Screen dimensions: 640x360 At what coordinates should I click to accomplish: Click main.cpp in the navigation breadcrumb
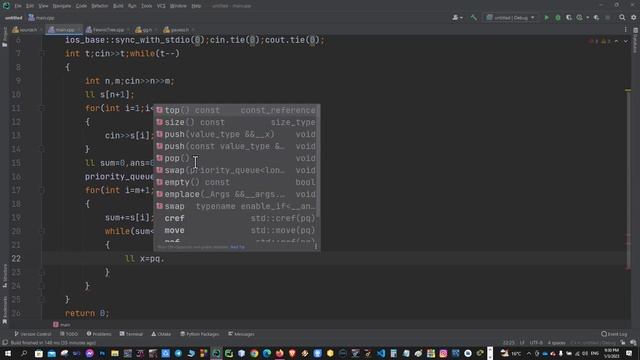[x=42, y=18]
